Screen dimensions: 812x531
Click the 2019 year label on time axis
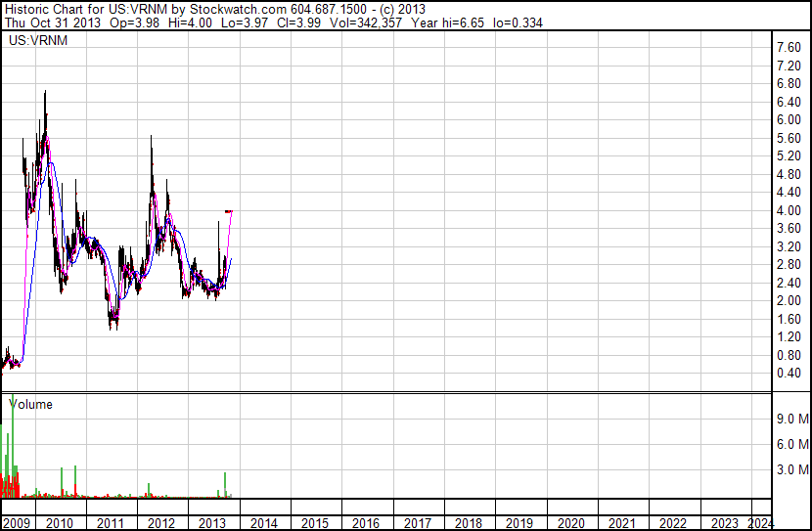519,523
